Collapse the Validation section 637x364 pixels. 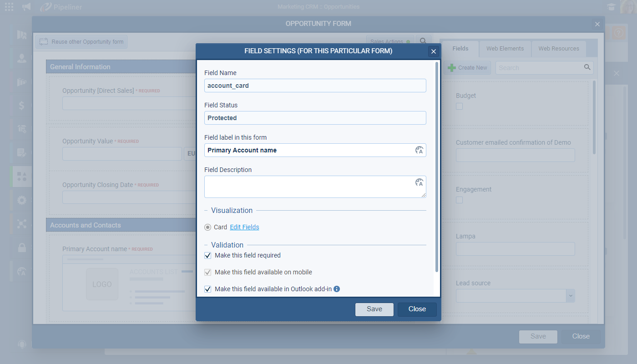206,245
